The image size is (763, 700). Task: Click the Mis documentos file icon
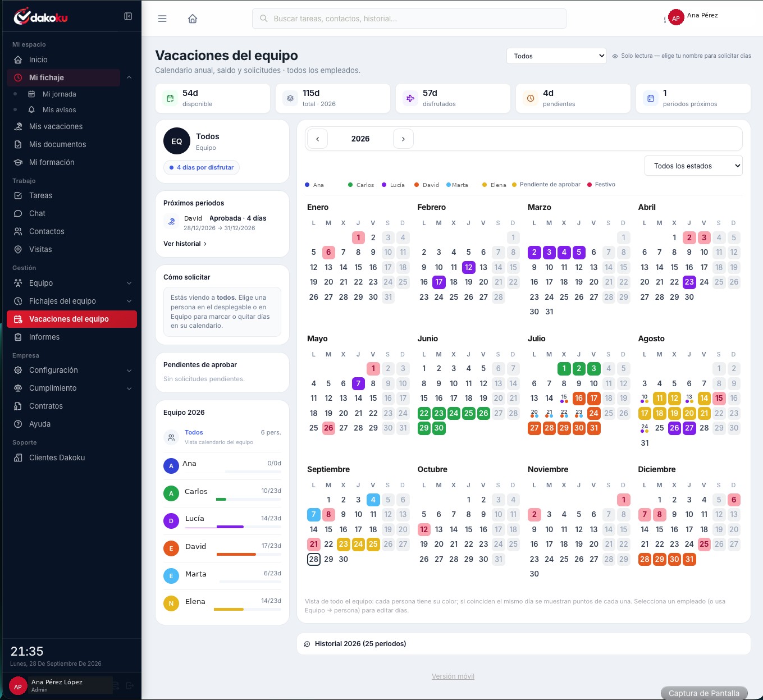point(18,144)
